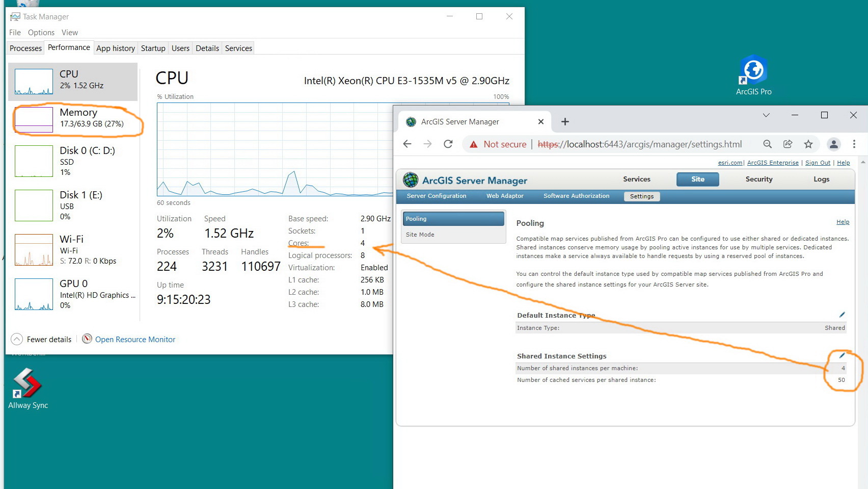Select Disk 1 (E:) performance entry
The width and height of the screenshot is (868, 489).
point(73,205)
